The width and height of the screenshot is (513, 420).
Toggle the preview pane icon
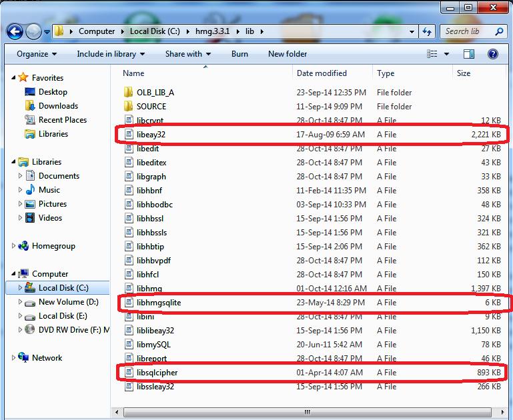point(469,54)
